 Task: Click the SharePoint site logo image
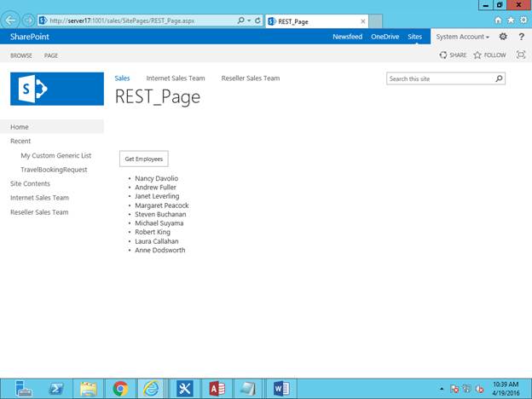pyautogui.click(x=57, y=89)
